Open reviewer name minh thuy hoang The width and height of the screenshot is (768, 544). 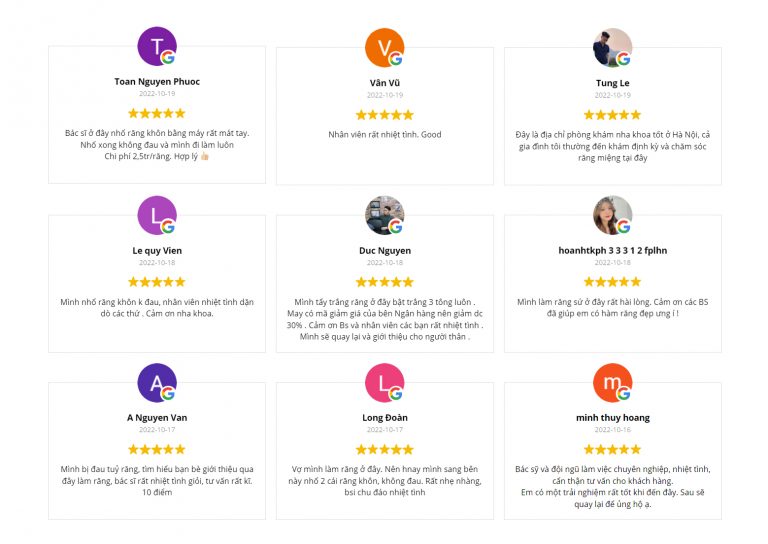pos(612,418)
